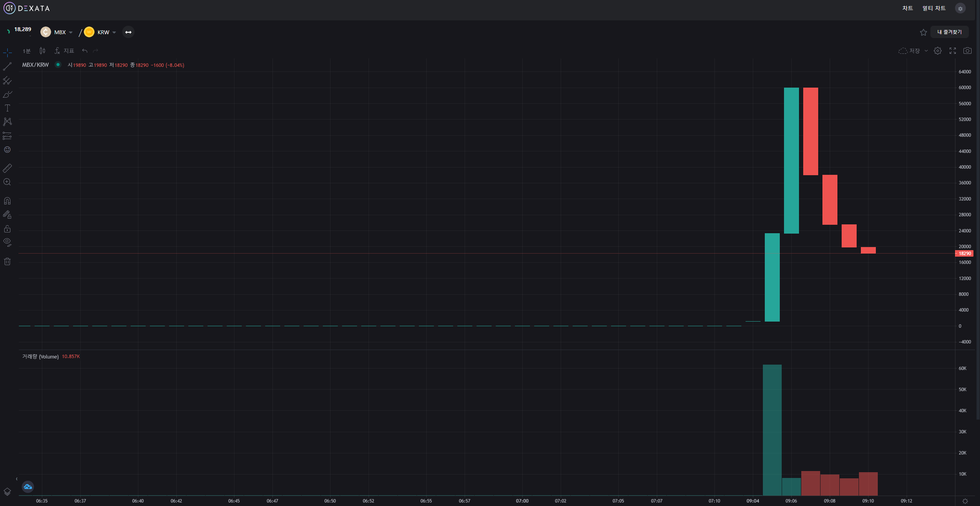
Task: Expand the KRW currency dropdown
Action: tap(114, 32)
